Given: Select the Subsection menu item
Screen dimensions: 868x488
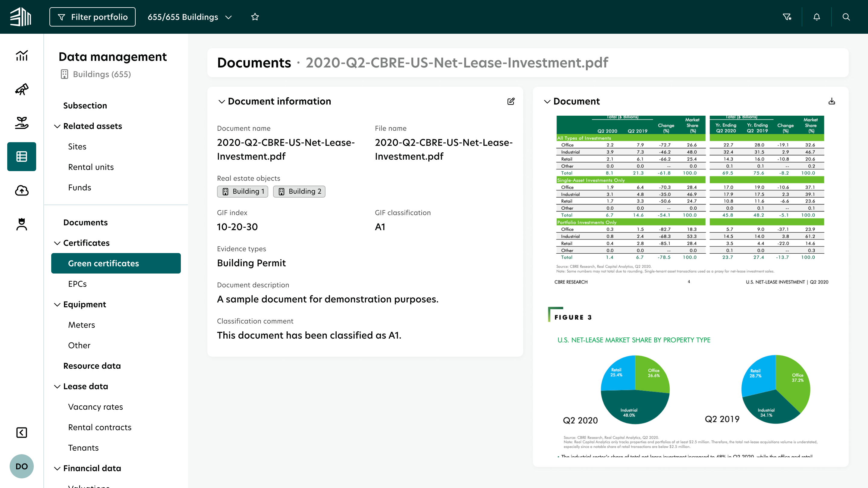Looking at the screenshot, I should [85, 105].
